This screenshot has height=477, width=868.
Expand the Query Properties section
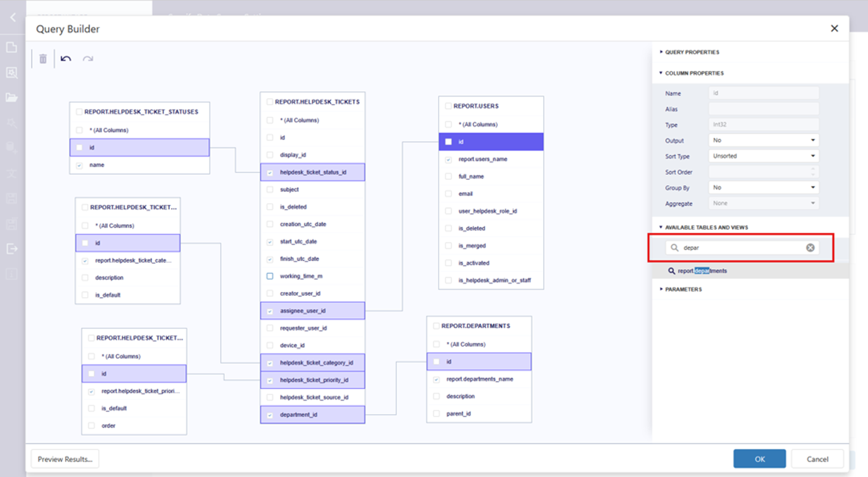pos(692,52)
